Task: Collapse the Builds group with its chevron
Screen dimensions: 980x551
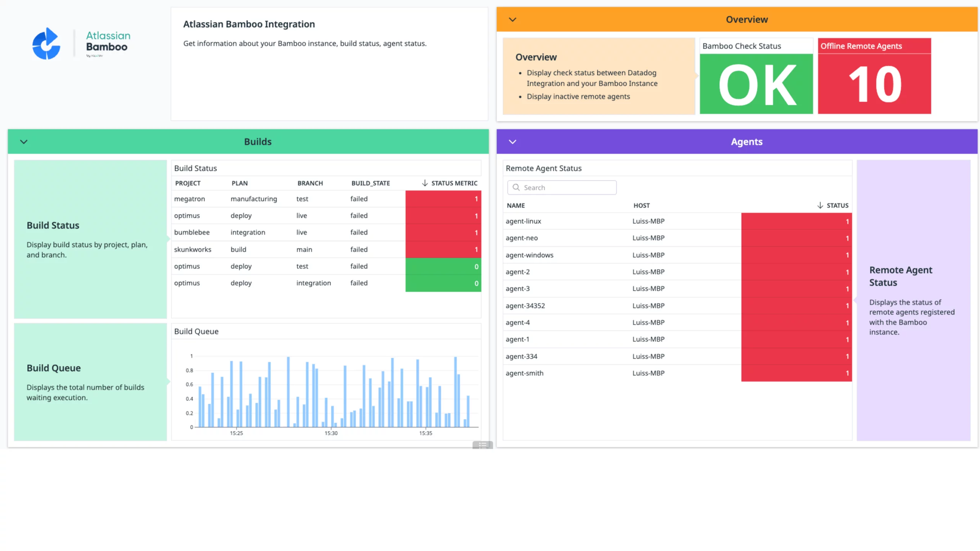Action: (x=24, y=142)
